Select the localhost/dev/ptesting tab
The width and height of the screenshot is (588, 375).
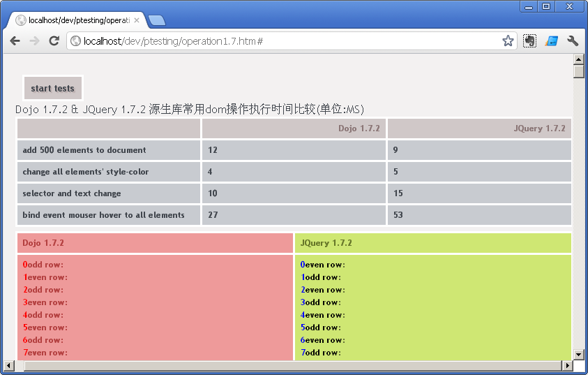coord(75,20)
